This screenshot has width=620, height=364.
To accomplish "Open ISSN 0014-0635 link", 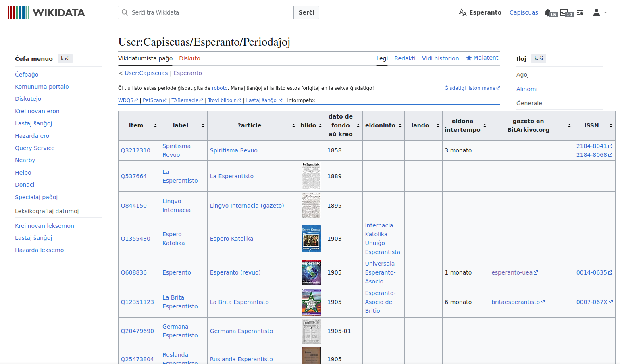I will tap(594, 272).
